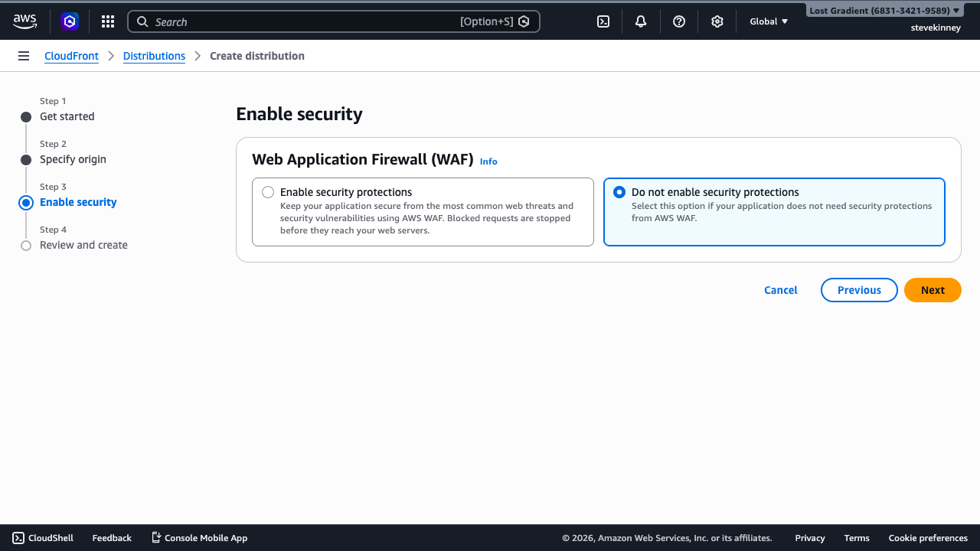Click the Create distribution breadcrumb text

(257, 56)
